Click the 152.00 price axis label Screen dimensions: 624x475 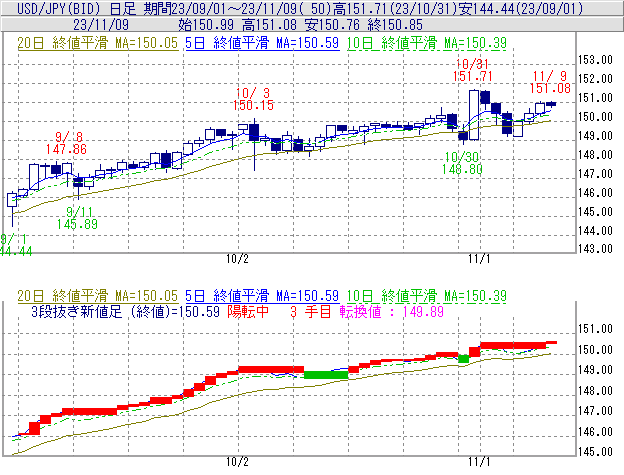tap(595, 79)
